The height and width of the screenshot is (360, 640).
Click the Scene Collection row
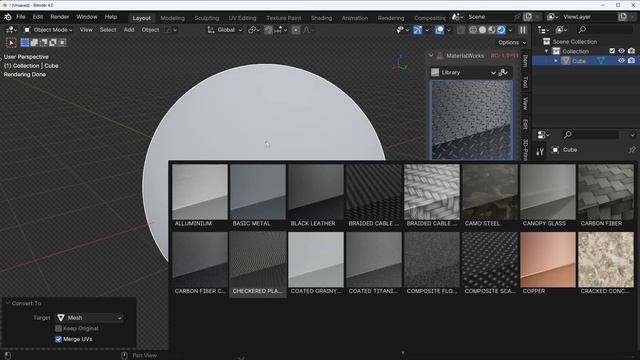pyautogui.click(x=586, y=42)
